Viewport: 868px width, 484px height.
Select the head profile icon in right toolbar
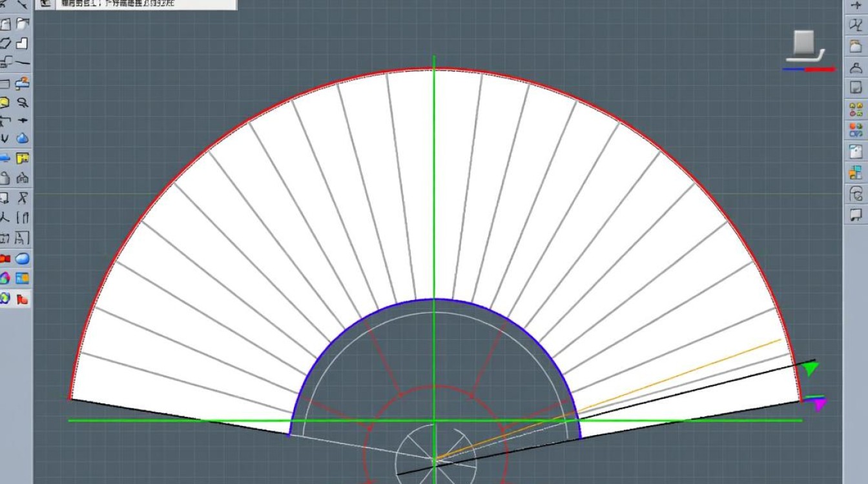(x=856, y=193)
